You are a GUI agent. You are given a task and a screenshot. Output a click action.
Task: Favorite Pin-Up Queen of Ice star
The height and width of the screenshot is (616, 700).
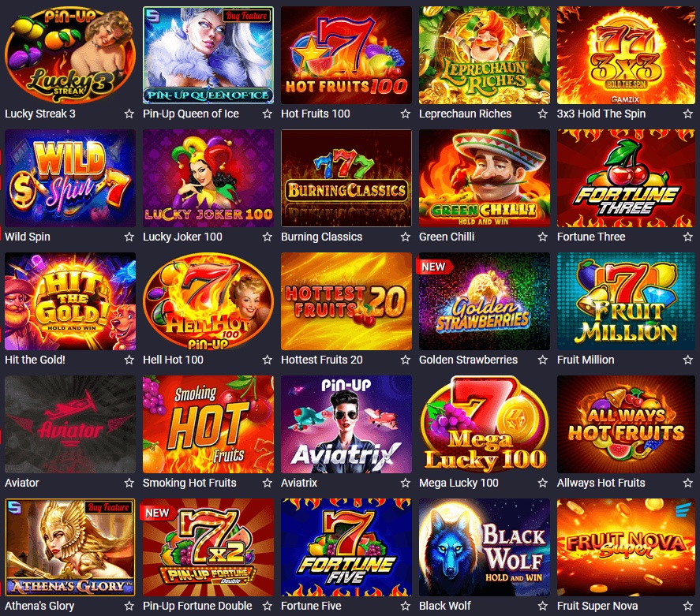[x=267, y=114]
